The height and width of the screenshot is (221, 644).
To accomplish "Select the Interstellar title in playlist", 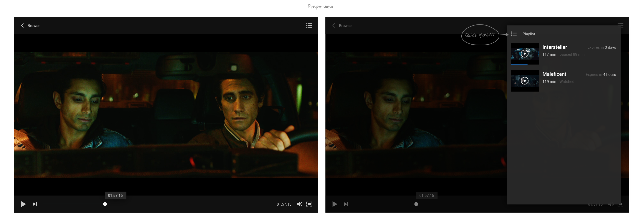I will point(554,47).
